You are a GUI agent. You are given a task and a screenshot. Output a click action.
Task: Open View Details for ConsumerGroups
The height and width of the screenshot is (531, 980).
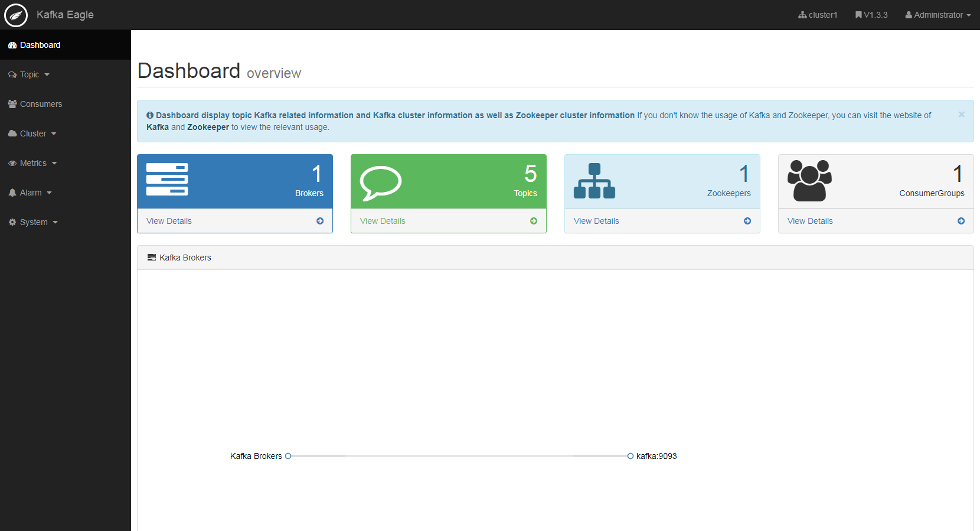coord(810,221)
